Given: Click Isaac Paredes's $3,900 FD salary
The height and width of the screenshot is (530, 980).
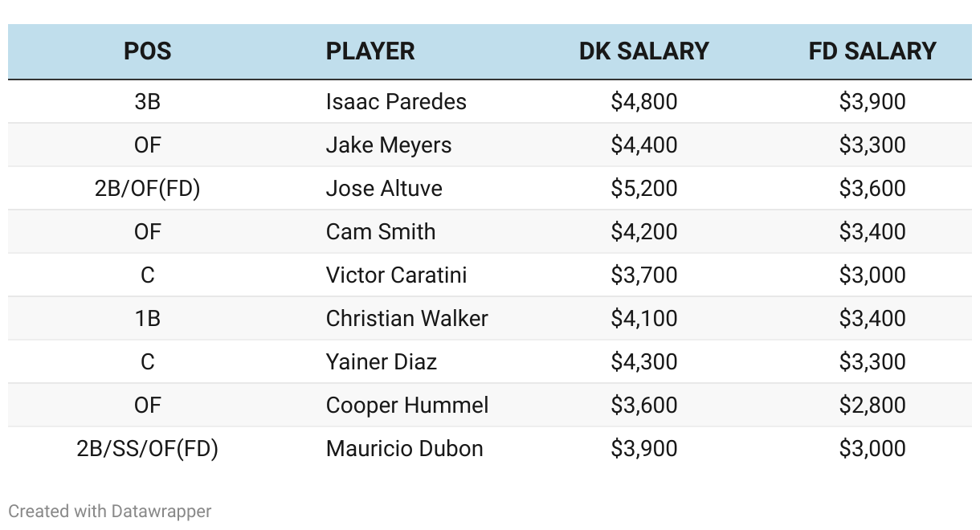Looking at the screenshot, I should [872, 102].
